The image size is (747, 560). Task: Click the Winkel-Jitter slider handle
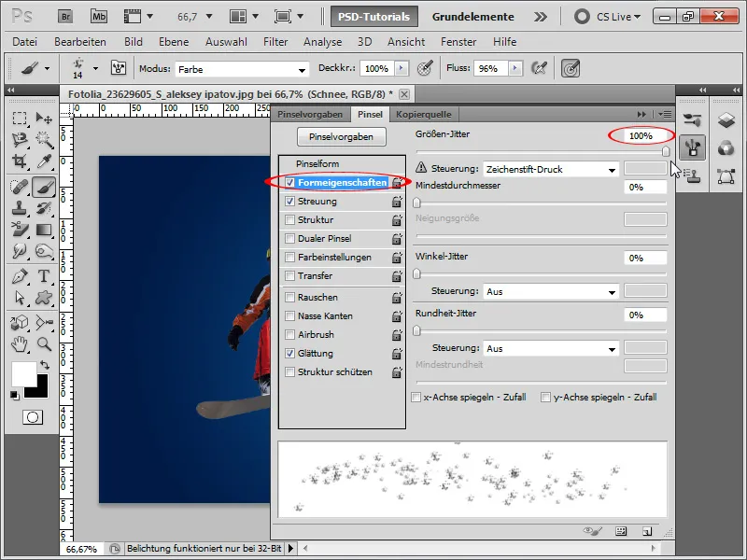click(416, 273)
